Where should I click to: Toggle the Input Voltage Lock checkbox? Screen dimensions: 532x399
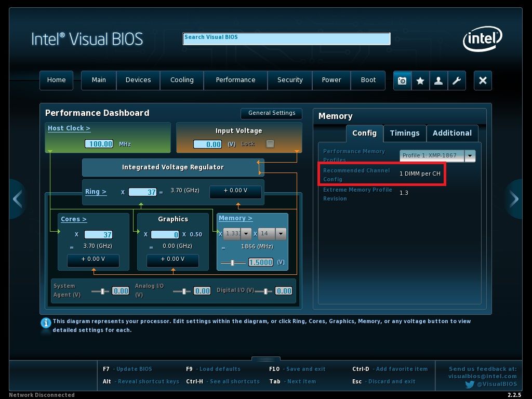click(x=270, y=144)
